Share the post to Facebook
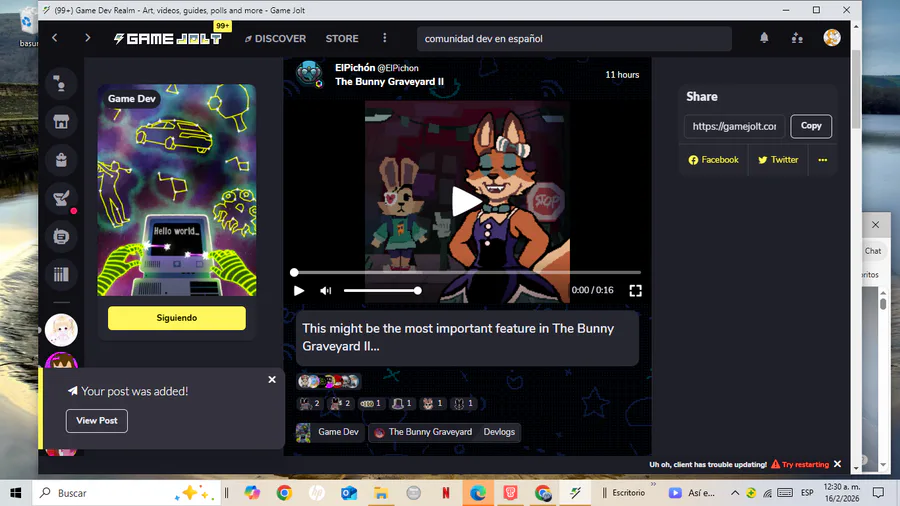 click(x=713, y=160)
